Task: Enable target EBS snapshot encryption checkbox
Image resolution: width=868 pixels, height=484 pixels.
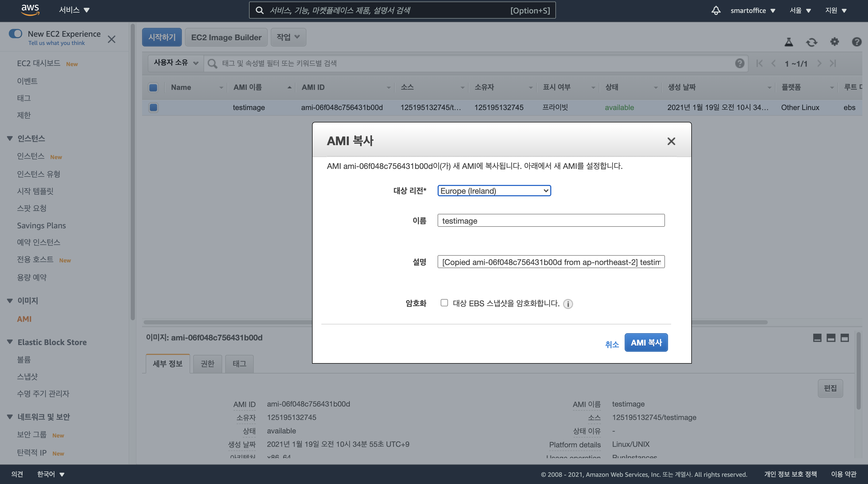Action: 444,303
